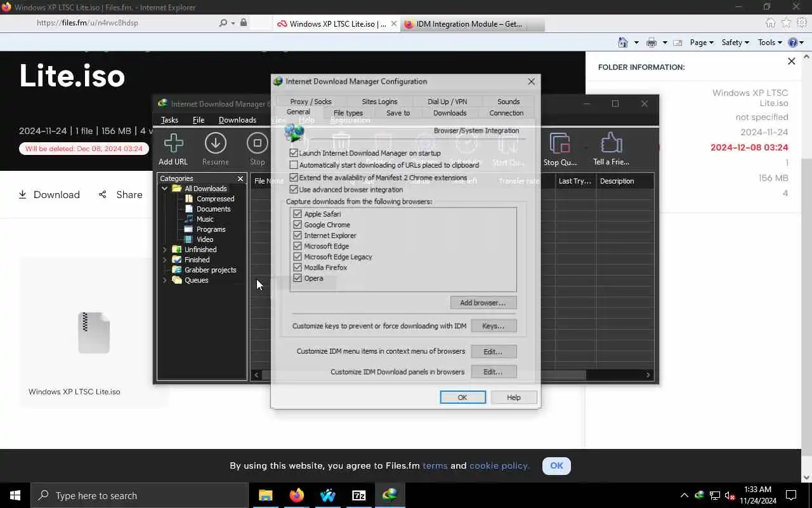
Task: Open the dropdown arrow beside the Home icon
Action: pyautogui.click(x=636, y=43)
